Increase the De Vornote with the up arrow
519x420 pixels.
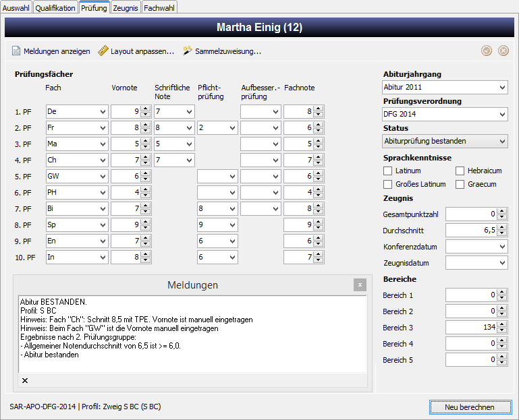coord(145,109)
